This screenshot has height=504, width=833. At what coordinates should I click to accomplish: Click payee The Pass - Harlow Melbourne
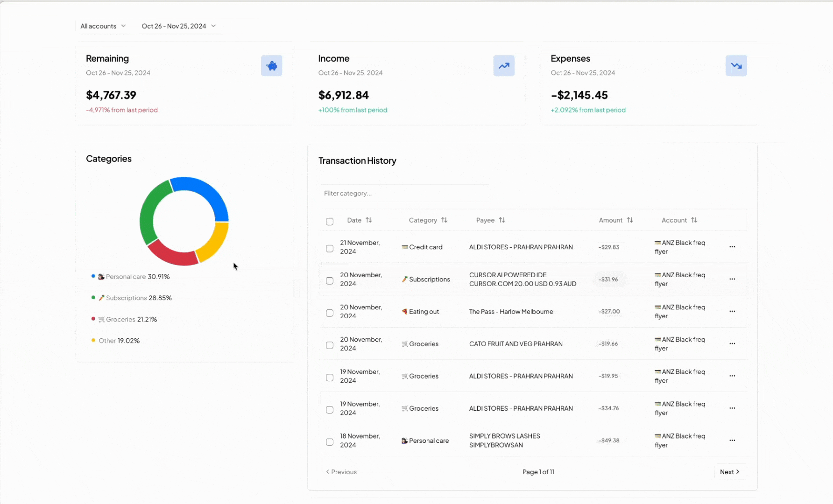pyautogui.click(x=511, y=312)
